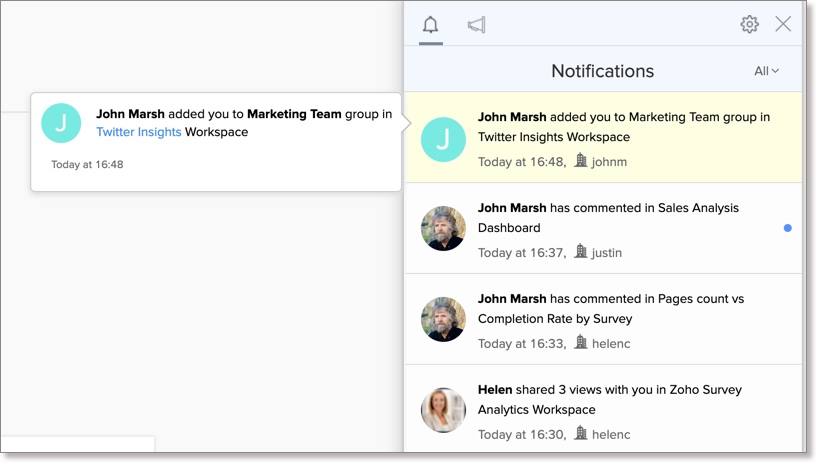Click the Twitter Insights workspace link

tap(139, 132)
